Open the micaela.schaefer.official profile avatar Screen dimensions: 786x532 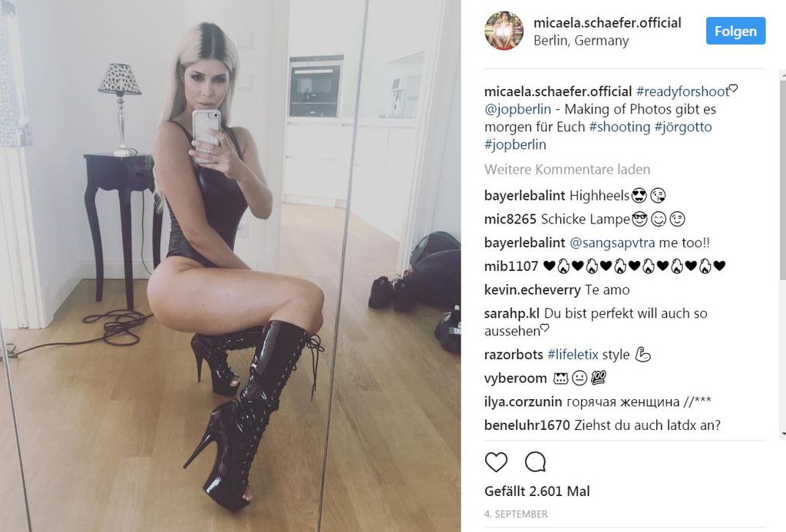coord(504,31)
